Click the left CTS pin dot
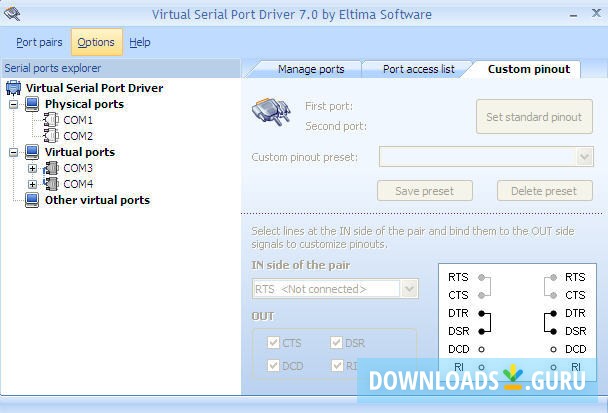608x413 pixels. (481, 295)
